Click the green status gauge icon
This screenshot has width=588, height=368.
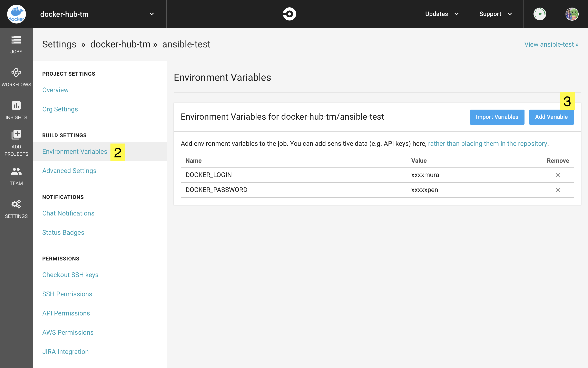(540, 14)
